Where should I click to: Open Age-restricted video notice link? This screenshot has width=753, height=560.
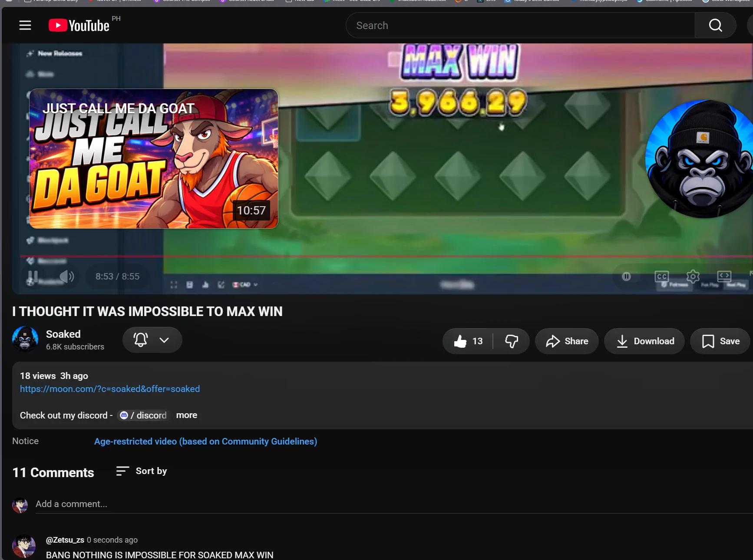pos(206,441)
